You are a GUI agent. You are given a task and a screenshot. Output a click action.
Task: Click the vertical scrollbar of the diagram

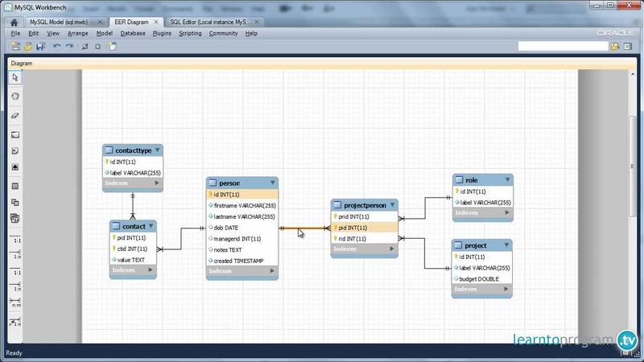[x=632, y=167]
